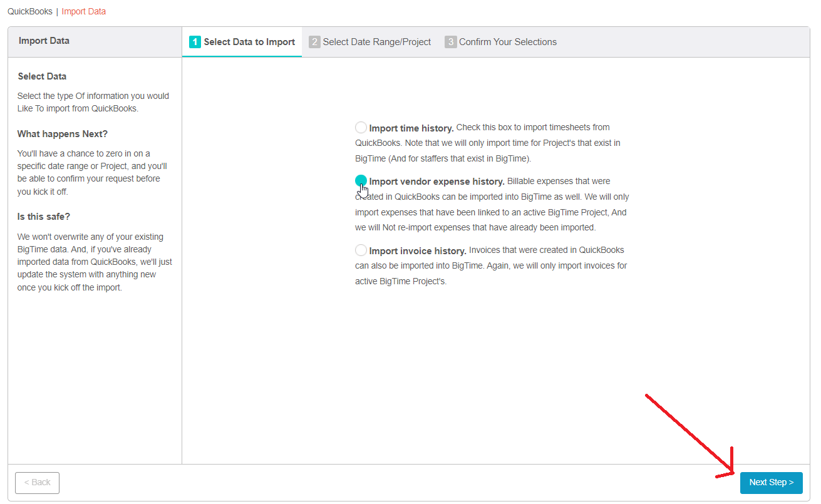Image resolution: width=821 pixels, height=504 pixels.
Task: Click the Import invoice history label text
Action: (418, 250)
